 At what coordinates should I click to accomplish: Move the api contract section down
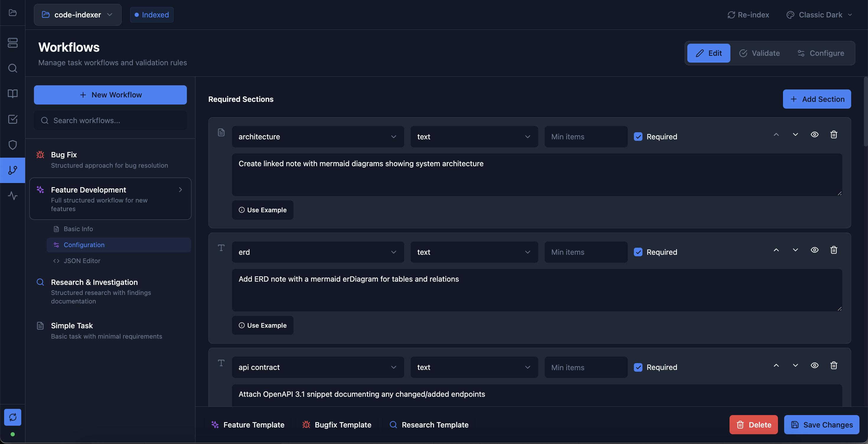(x=795, y=365)
